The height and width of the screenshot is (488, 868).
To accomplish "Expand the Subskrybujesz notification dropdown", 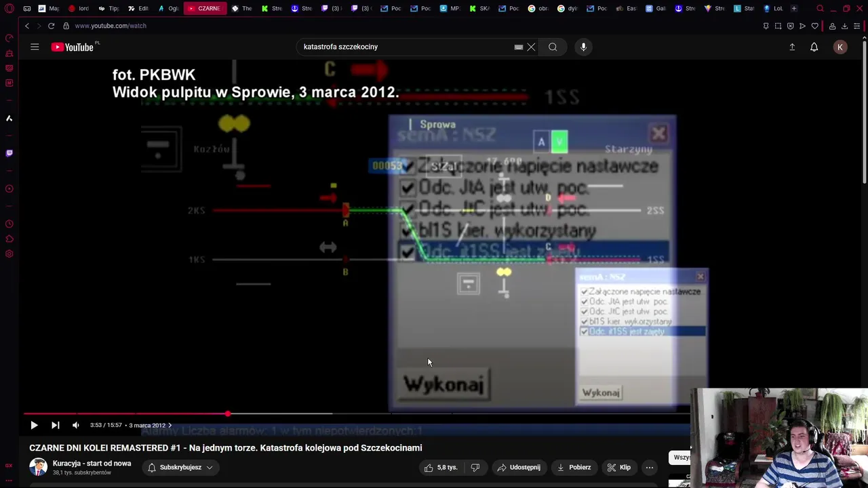I will point(180,467).
